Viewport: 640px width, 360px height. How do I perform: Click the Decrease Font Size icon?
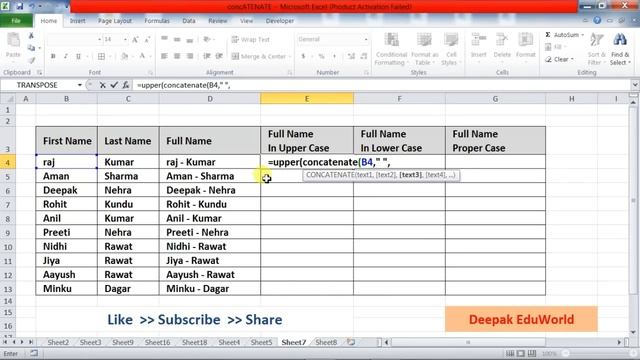point(147,40)
